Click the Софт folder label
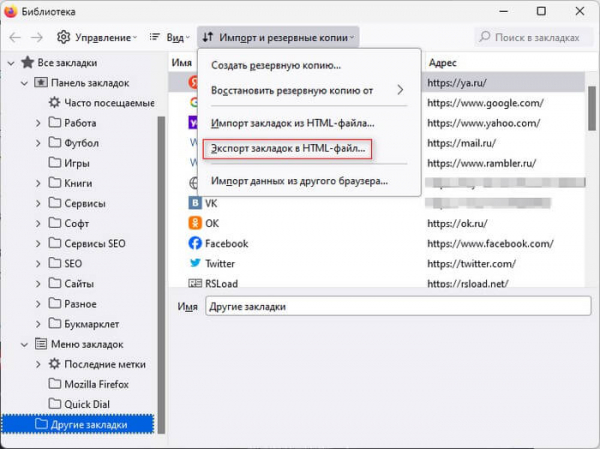 coord(77,224)
